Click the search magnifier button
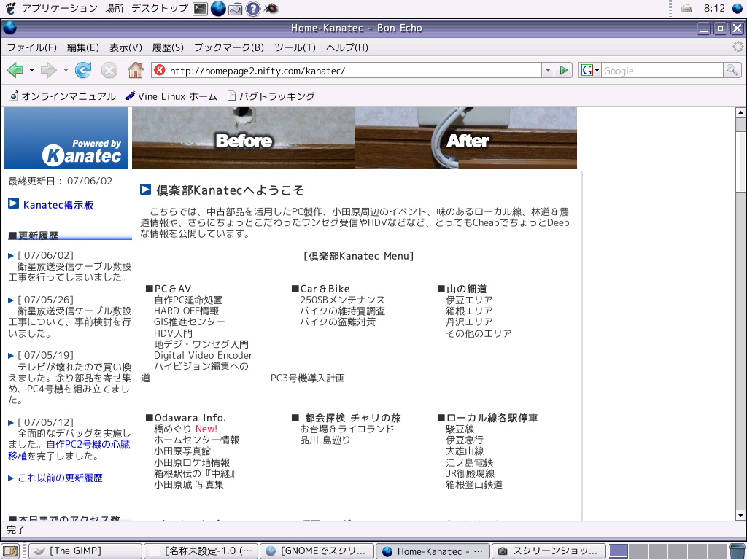The image size is (747, 560). (732, 71)
